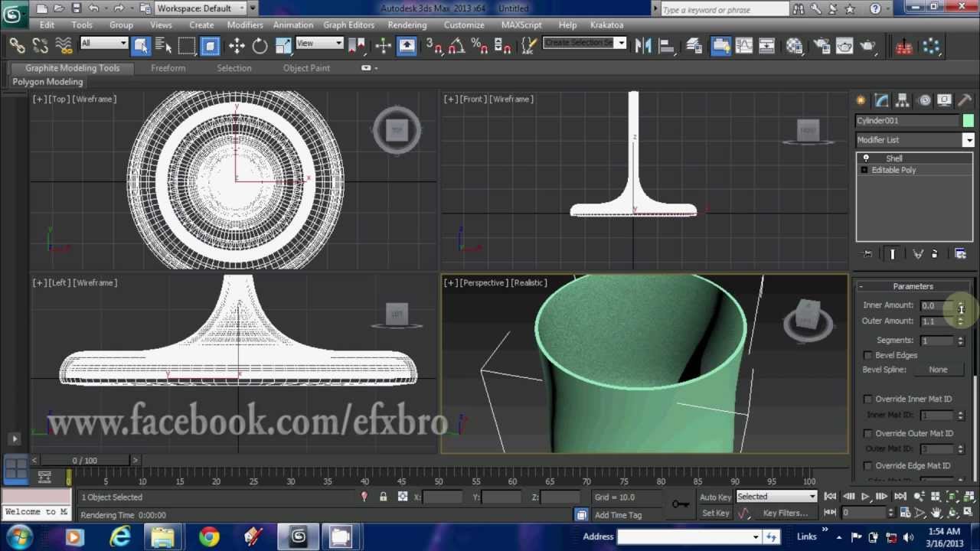
Task: Open the key mode Selected dropdown
Action: click(x=776, y=497)
